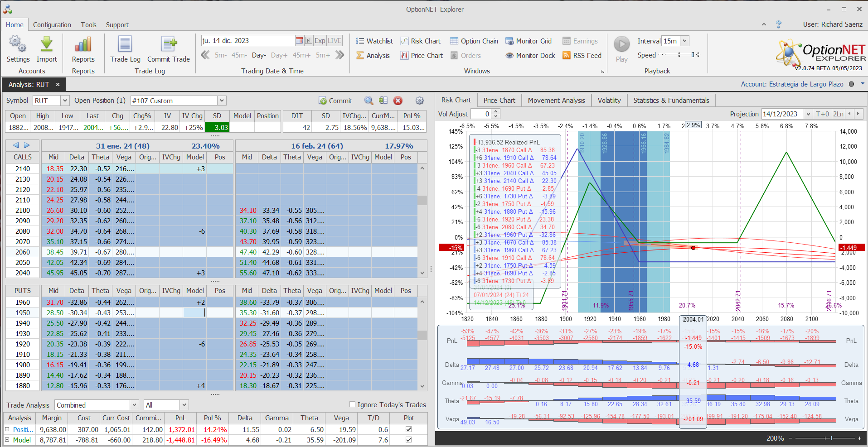868x447 pixels.
Task: Enable Ignore Today's Trades checkbox
Action: coord(352,404)
